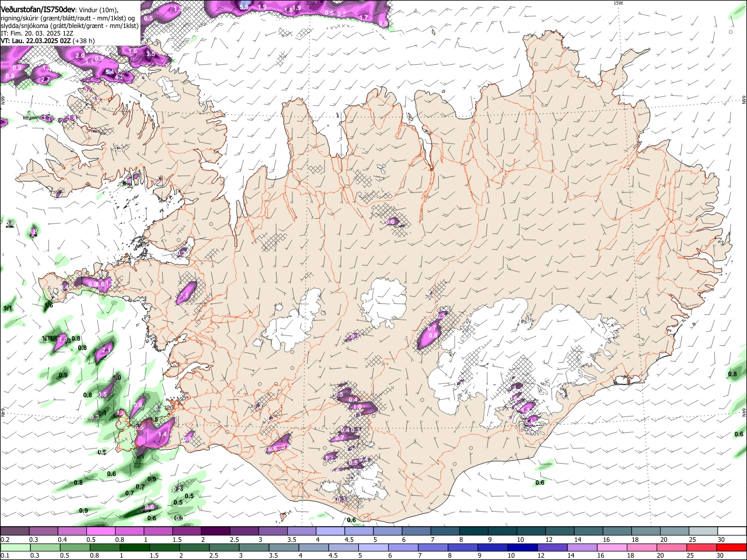Click the '0.1' label on the rain scale

coord(5,556)
